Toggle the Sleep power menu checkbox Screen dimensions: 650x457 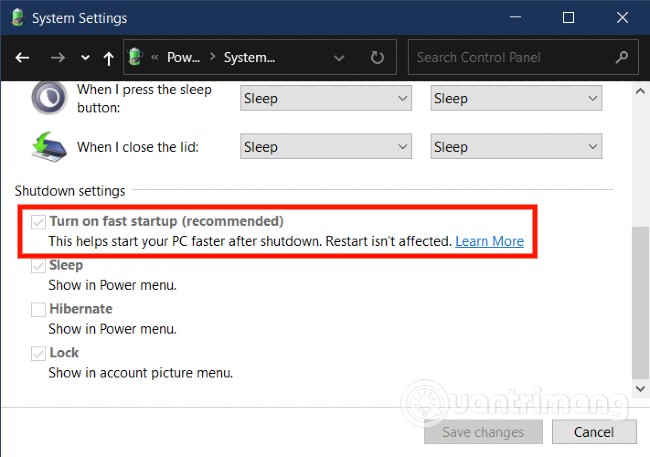tap(38, 266)
